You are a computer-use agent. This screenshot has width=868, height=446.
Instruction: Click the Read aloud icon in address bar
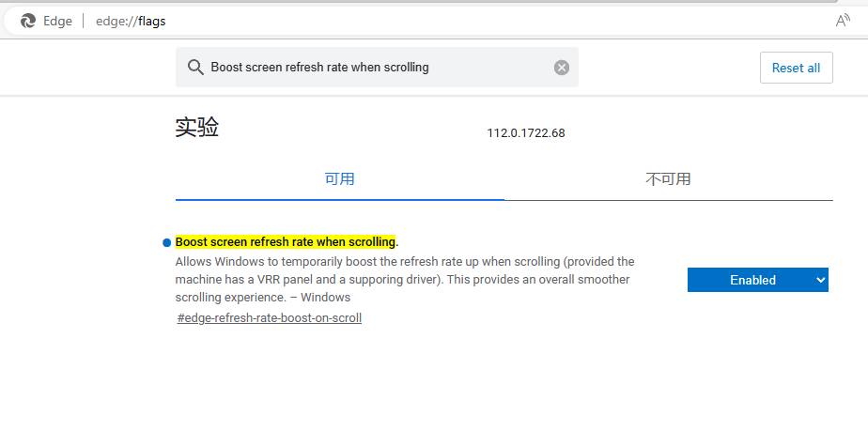(843, 21)
